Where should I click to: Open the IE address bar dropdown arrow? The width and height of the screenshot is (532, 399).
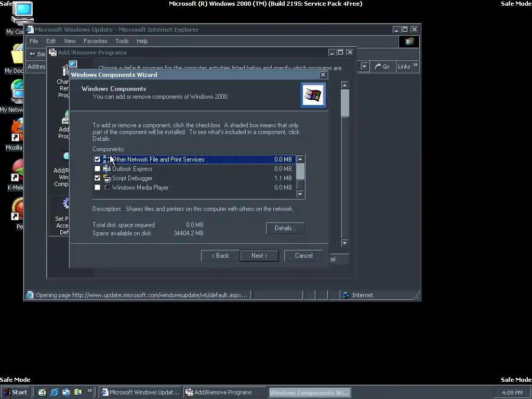(x=364, y=66)
